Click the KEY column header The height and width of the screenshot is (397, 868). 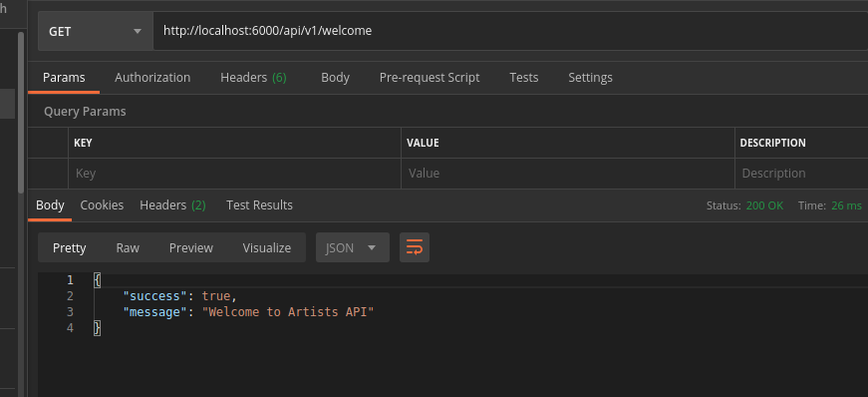pos(83,143)
